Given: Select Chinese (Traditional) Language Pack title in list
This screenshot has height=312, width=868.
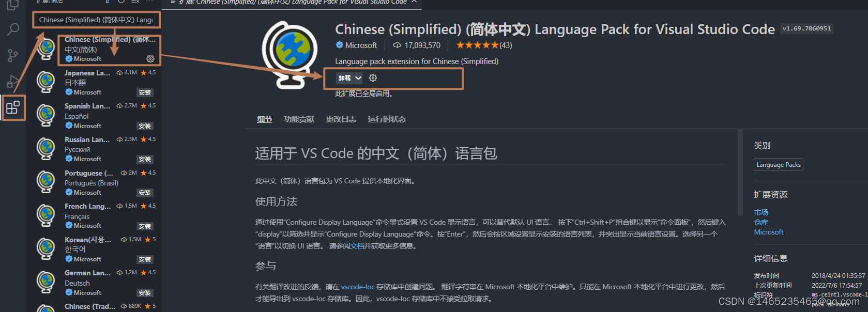Looking at the screenshot, I should tap(90, 306).
